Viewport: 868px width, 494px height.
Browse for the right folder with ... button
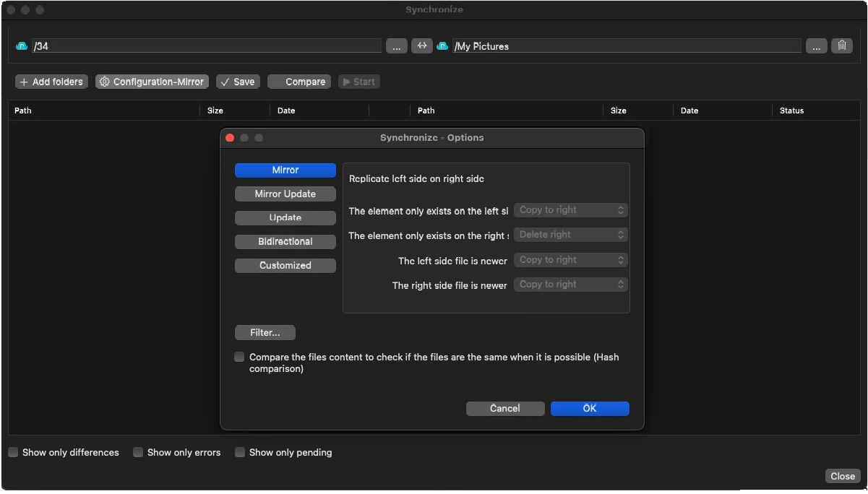816,45
